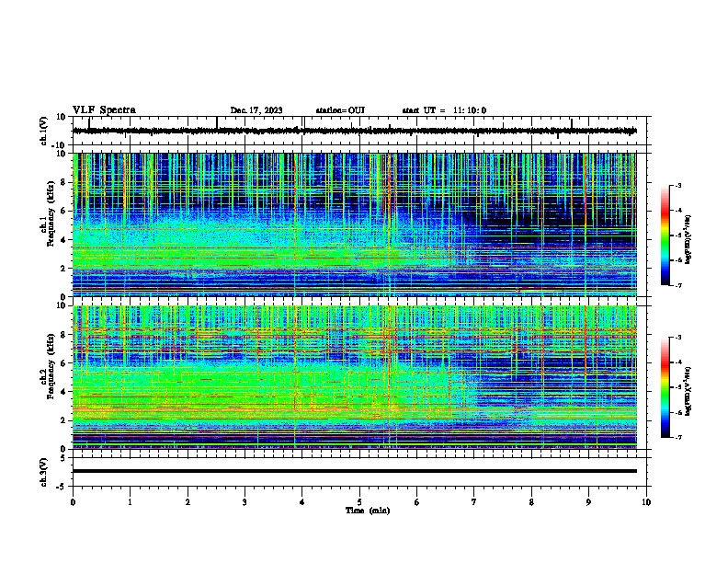Click the '4' tick on the time axis
Viewport: 728px width, 563px height.
pos(302,502)
